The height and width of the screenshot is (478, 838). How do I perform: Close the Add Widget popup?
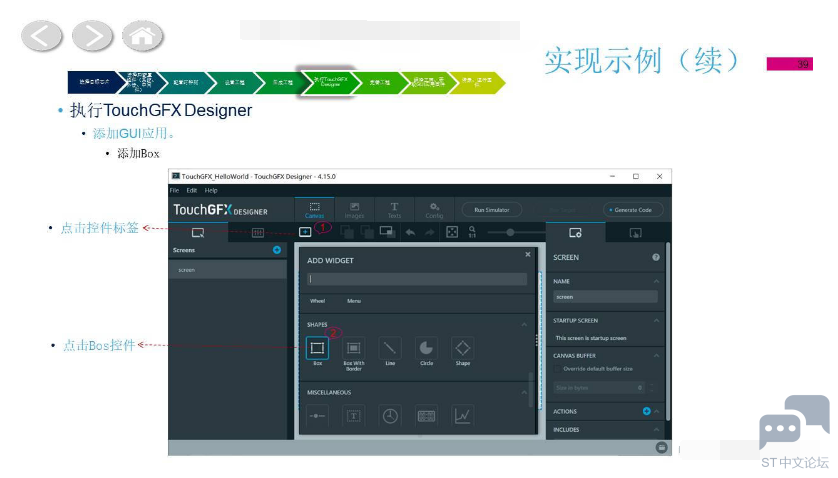click(x=527, y=255)
